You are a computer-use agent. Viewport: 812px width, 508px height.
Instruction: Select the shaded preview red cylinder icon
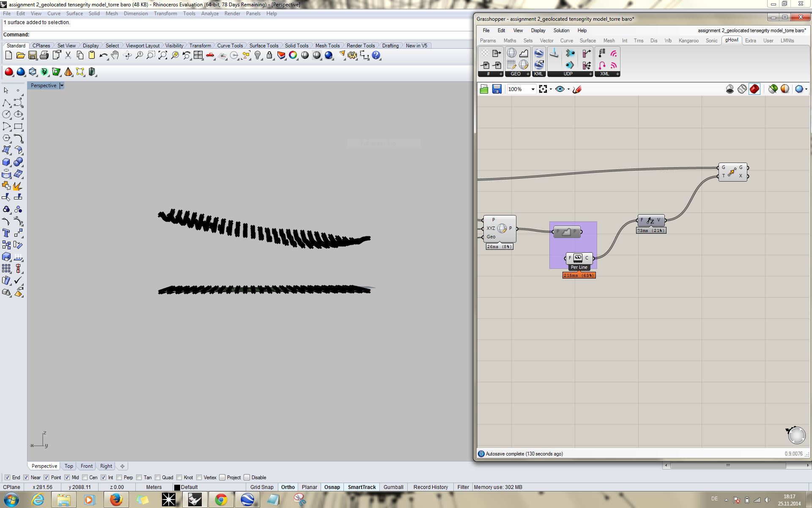pyautogui.click(x=754, y=89)
